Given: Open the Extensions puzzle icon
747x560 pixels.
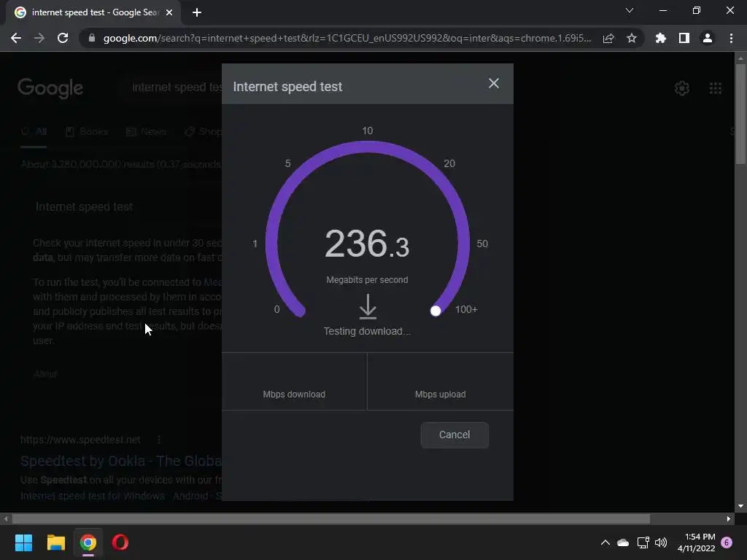Looking at the screenshot, I should click(x=661, y=38).
